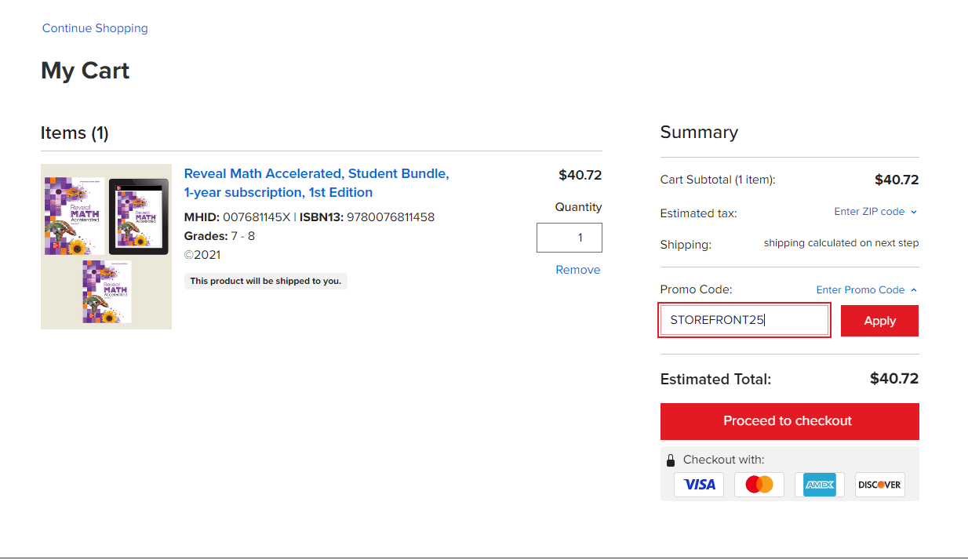Image resolution: width=968 pixels, height=560 pixels.
Task: Collapse the Enter Promo Code section
Action: [866, 290]
